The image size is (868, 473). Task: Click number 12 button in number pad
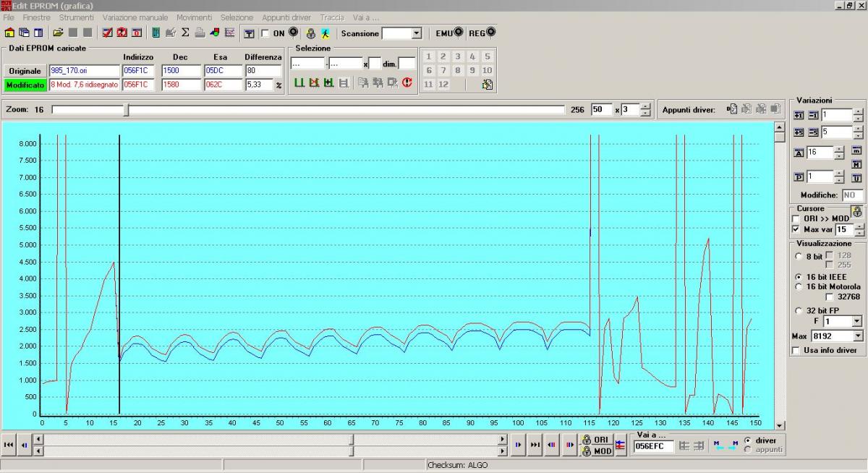[x=443, y=85]
